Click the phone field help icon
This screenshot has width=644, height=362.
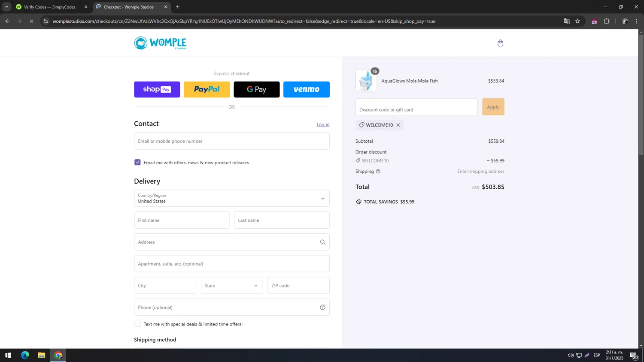[322, 308]
